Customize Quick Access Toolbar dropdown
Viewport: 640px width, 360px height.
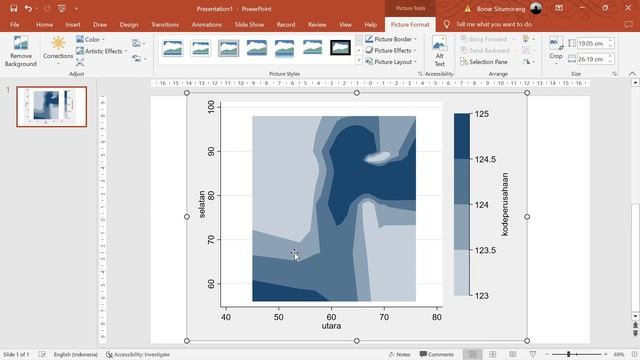[76, 9]
